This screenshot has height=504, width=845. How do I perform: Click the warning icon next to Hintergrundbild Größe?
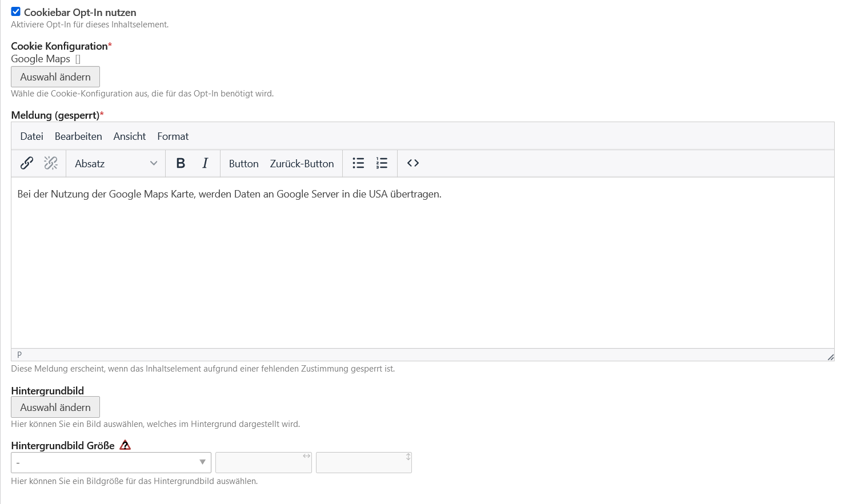(x=125, y=445)
